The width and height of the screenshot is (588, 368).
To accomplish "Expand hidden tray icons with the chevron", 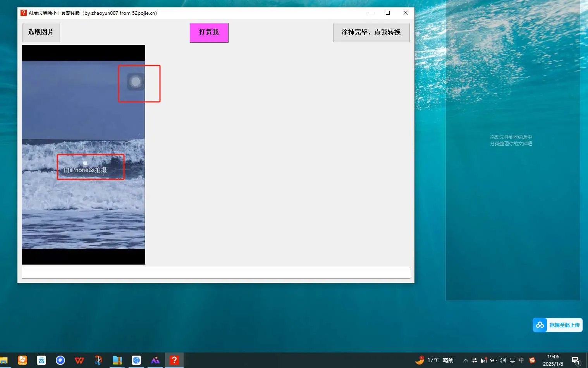I will [x=466, y=360].
